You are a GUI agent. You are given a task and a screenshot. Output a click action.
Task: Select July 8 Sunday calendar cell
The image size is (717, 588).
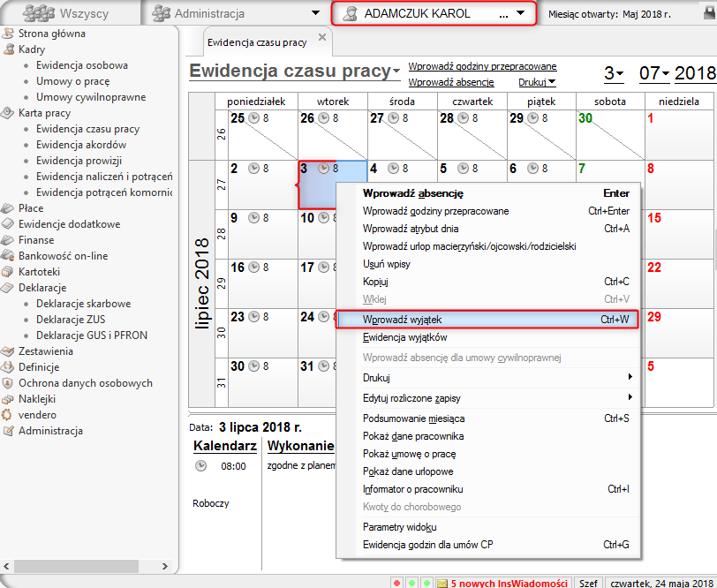click(x=679, y=185)
